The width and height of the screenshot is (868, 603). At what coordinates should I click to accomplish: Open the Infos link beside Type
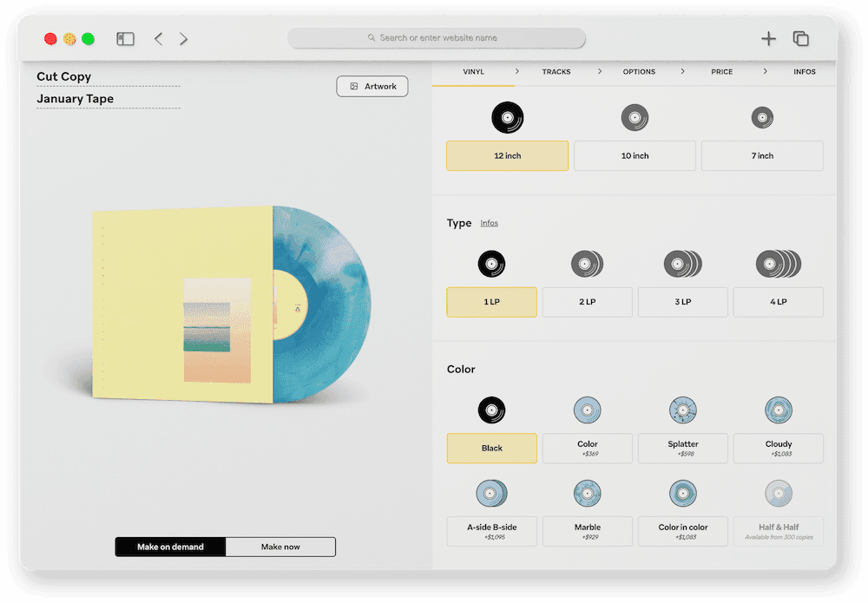489,223
